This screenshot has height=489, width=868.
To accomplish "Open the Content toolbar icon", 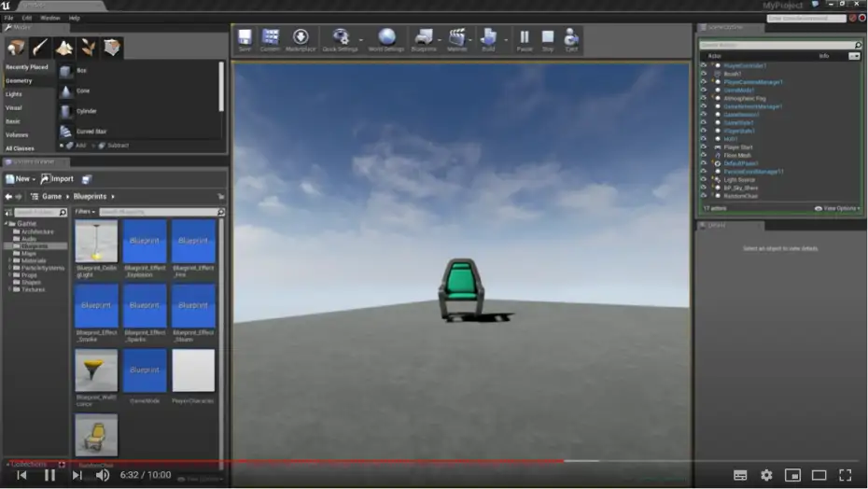I will click(270, 39).
